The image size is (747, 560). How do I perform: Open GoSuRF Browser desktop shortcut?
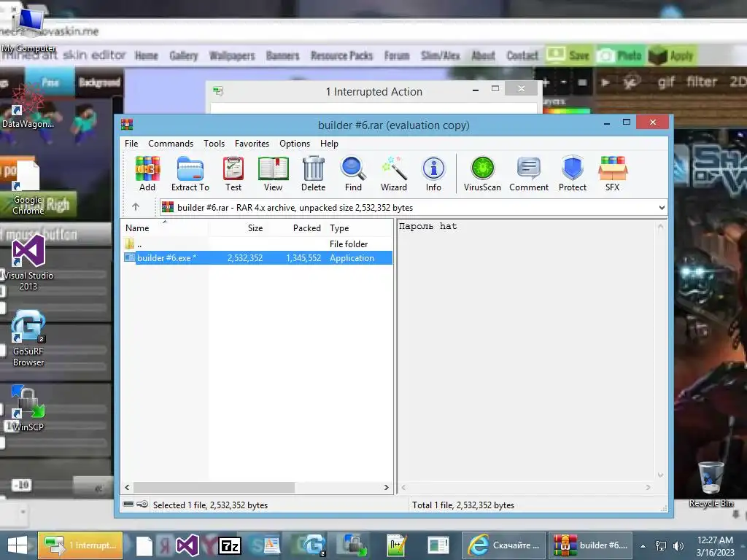pos(28,338)
